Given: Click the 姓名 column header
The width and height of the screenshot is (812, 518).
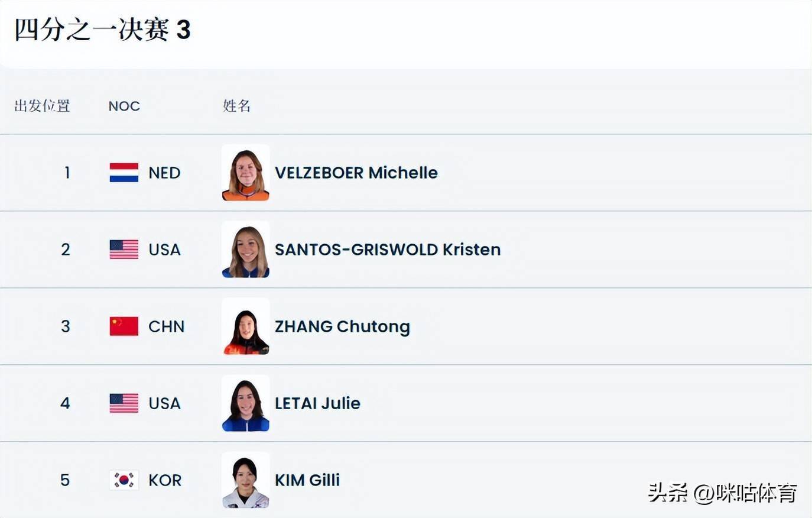Looking at the screenshot, I should 237,106.
